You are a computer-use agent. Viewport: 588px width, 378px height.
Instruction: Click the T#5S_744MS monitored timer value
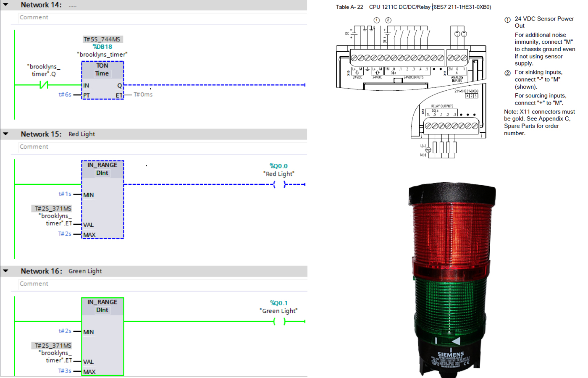tap(102, 39)
